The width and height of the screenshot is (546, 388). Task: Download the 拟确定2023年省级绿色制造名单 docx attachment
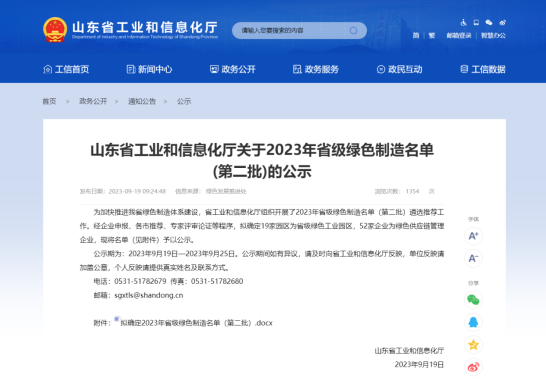click(x=196, y=323)
